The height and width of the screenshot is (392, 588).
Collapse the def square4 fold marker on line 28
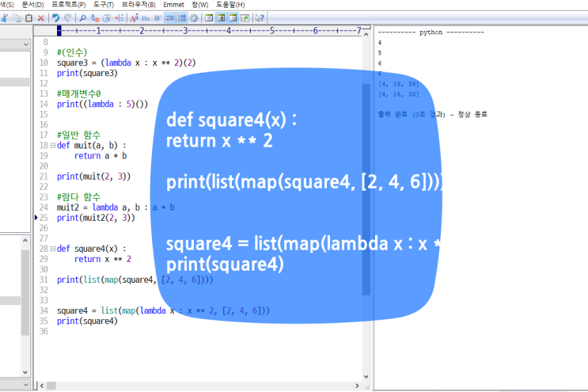53,249
